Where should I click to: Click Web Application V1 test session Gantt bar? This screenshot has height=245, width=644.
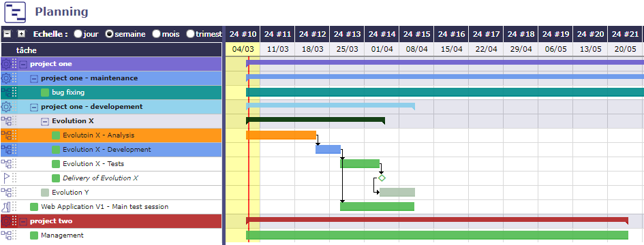(x=377, y=207)
